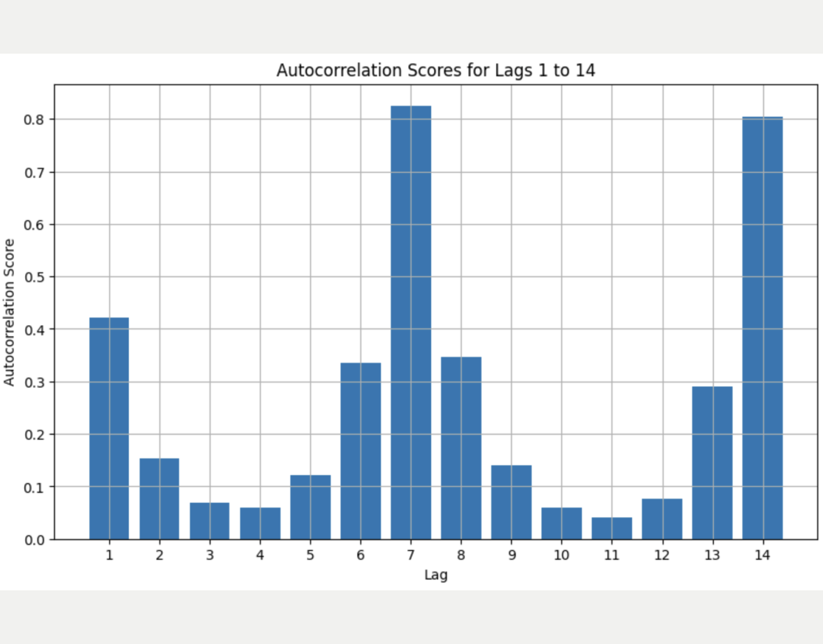This screenshot has width=823, height=644.
Task: Click the x-axis tick label 6
Action: pos(361,555)
